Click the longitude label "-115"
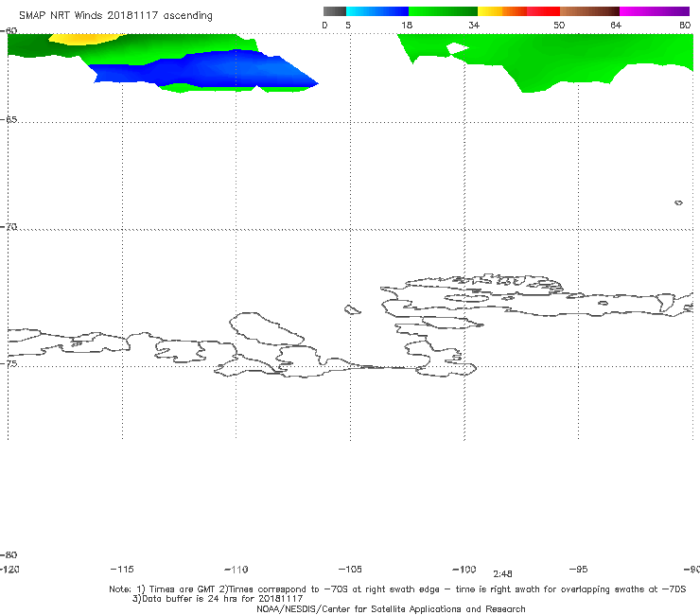This screenshot has width=700, height=615. [122, 570]
